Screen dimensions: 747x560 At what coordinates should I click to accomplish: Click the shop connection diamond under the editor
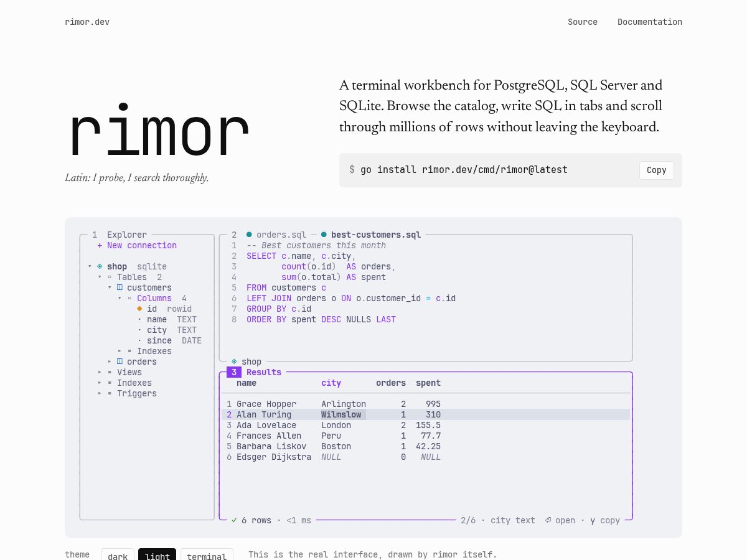coord(234,362)
